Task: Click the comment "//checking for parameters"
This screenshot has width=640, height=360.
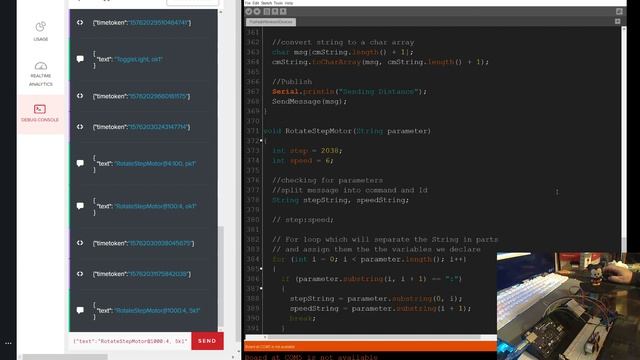Action: pyautogui.click(x=327, y=180)
